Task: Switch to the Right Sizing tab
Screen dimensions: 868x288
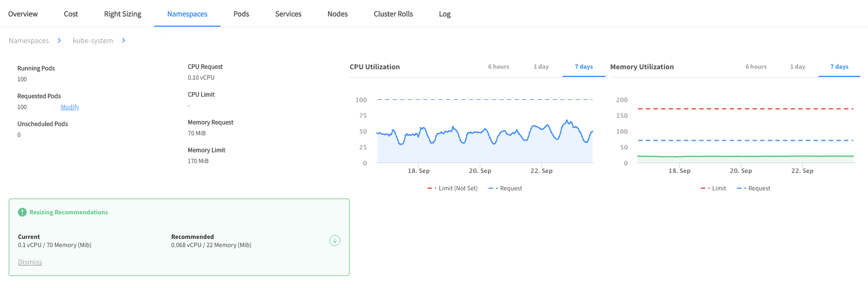Action: pyautogui.click(x=123, y=14)
